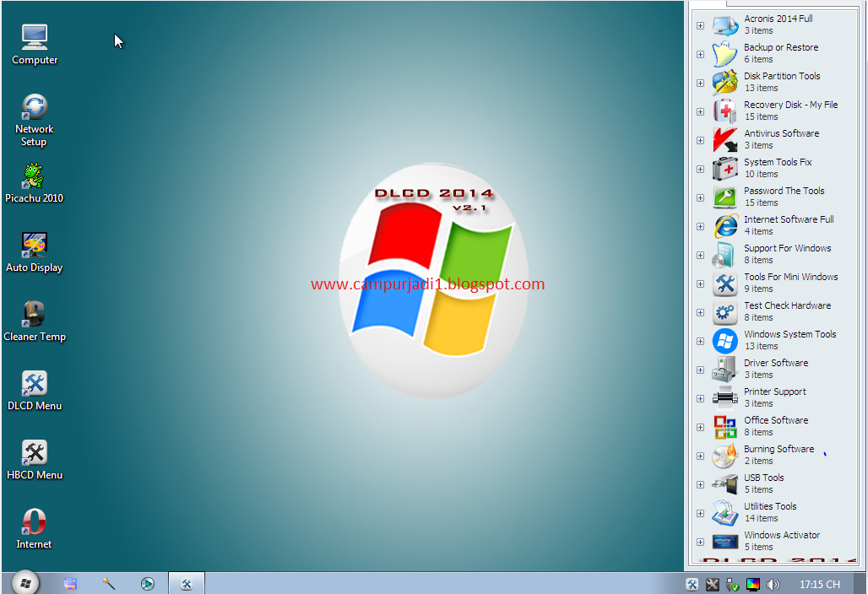Screen dimensions: 868x594
Task: Select the Office Software label text
Action: coord(776,420)
